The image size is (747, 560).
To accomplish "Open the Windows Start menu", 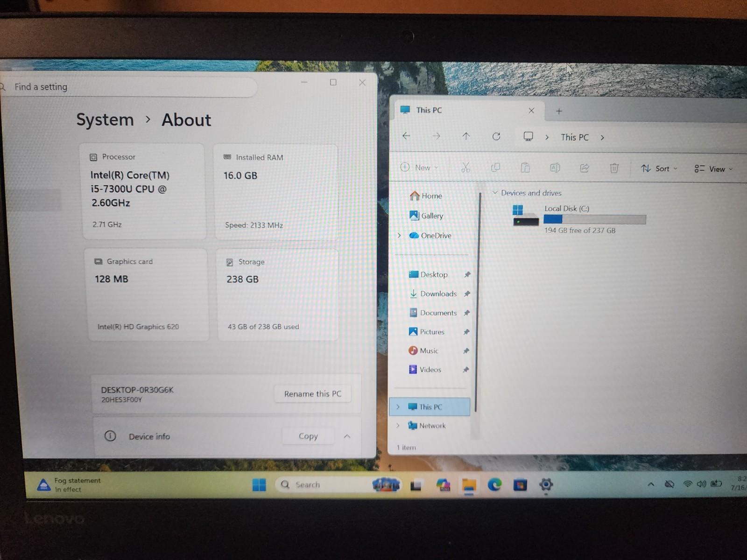I will point(259,485).
